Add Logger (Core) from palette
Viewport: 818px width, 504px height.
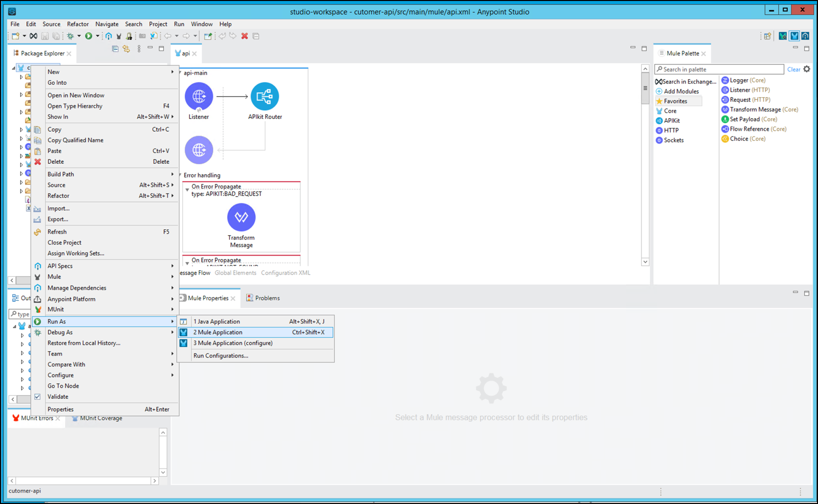click(x=743, y=80)
